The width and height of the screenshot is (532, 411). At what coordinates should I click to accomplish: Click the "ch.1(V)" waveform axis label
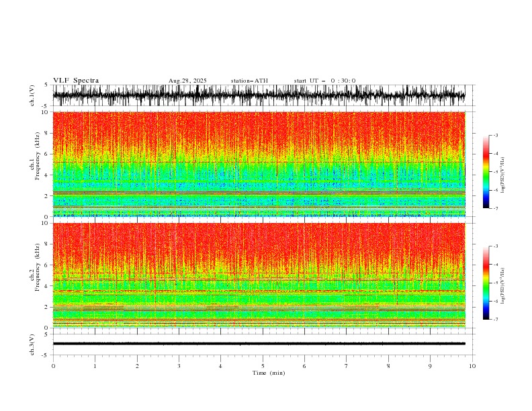pyautogui.click(x=32, y=95)
